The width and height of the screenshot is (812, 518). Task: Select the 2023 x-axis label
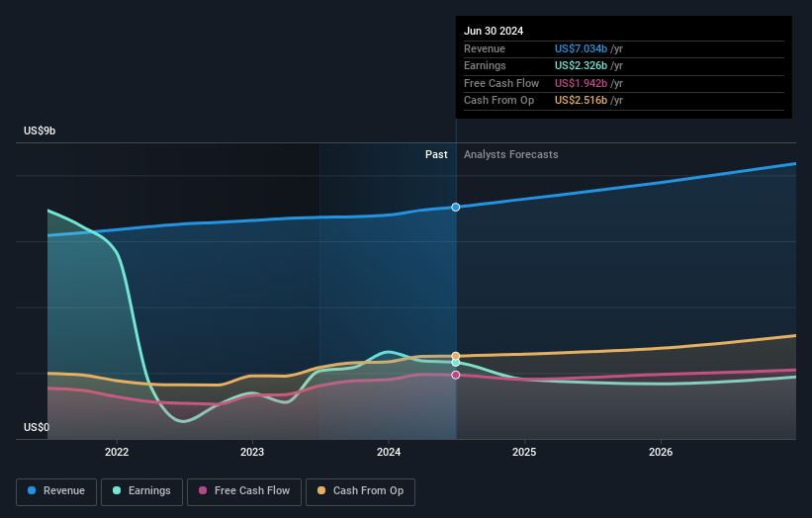pos(252,452)
